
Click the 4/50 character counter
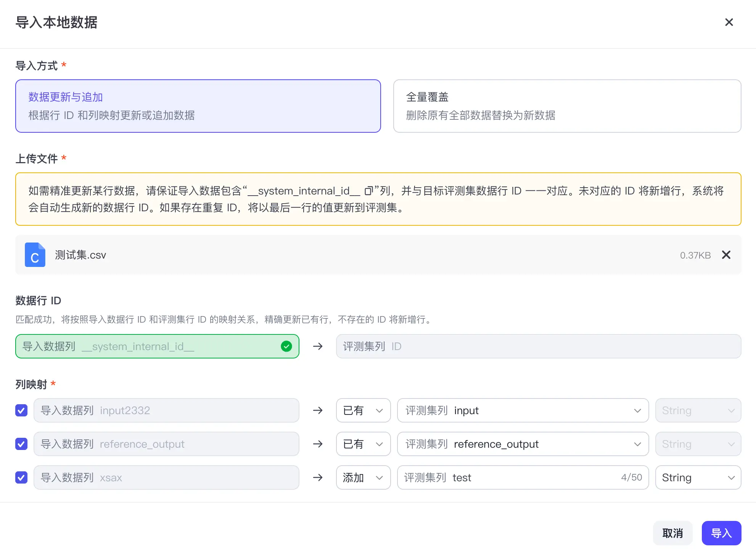[x=631, y=477]
